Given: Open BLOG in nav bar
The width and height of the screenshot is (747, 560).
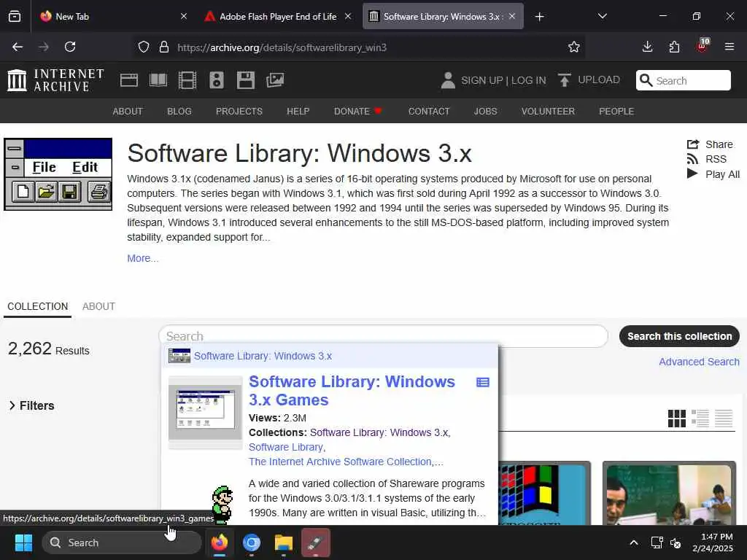Looking at the screenshot, I should [179, 111].
